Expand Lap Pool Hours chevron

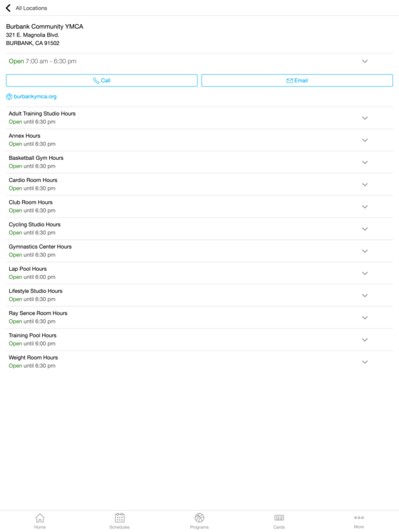click(x=365, y=273)
